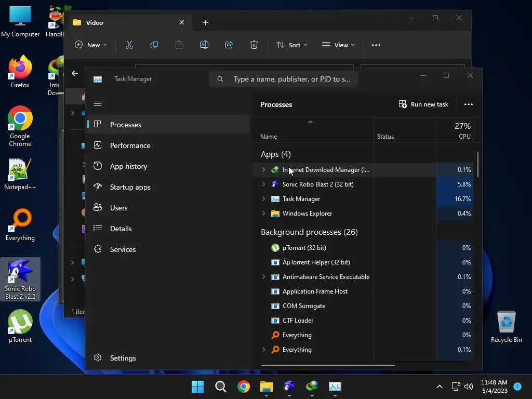This screenshot has width=532, height=399.
Task: Click Copy icon in File Explorer toolbar
Action: [x=154, y=45]
